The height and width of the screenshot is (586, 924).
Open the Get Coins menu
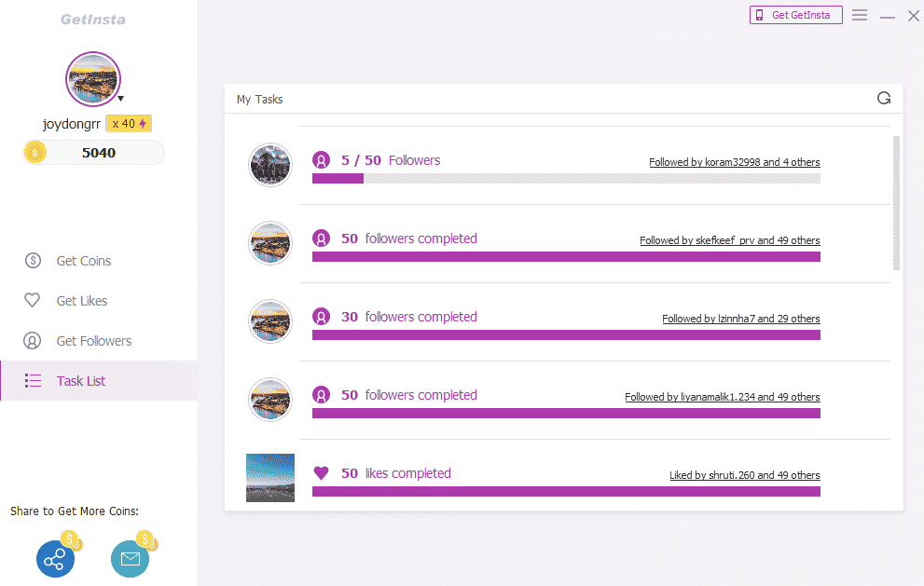click(83, 261)
